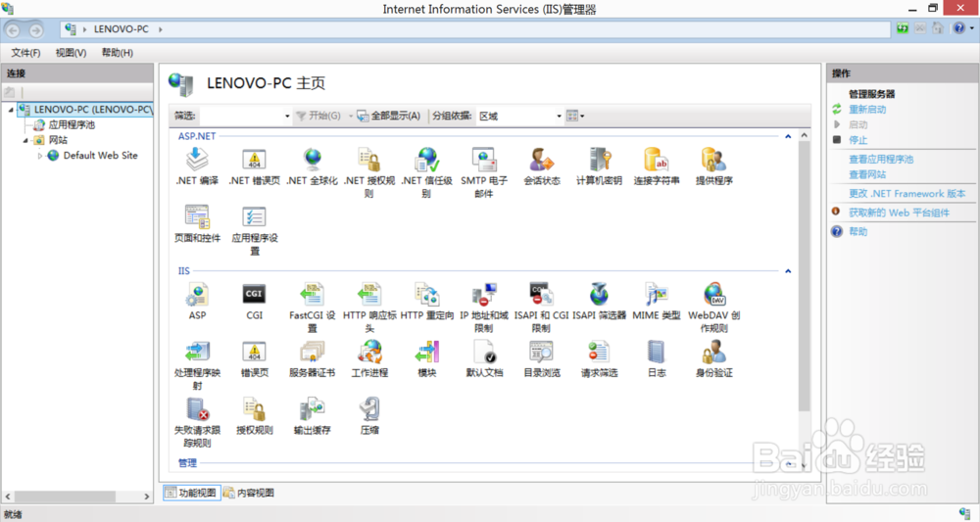Open the 模块 feature

tap(427, 358)
